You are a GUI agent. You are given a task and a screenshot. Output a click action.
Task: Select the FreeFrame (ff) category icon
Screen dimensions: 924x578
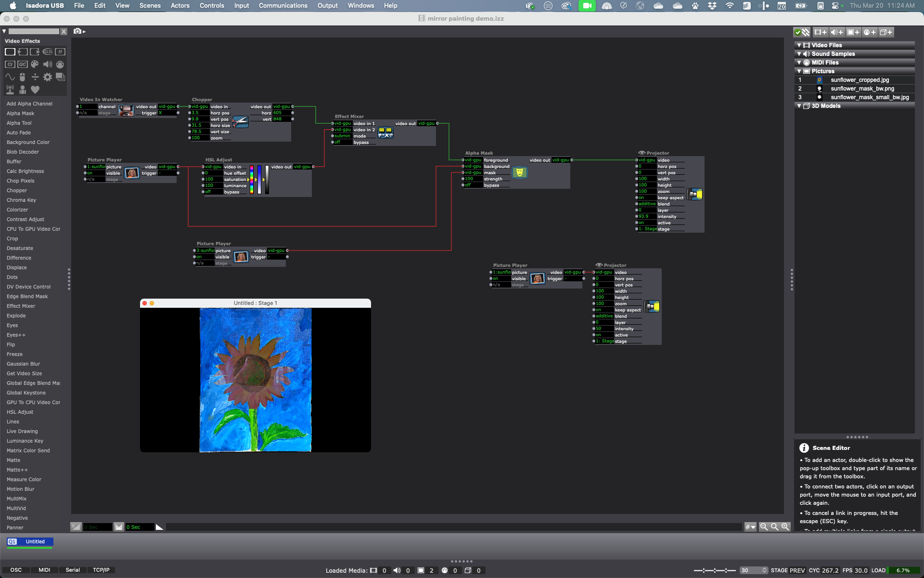pyautogui.click(x=60, y=52)
